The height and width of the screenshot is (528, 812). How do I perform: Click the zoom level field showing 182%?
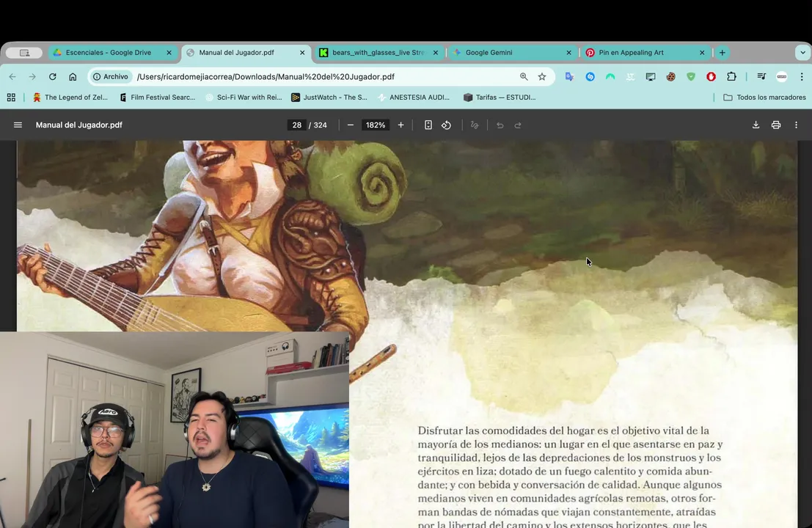pyautogui.click(x=376, y=125)
